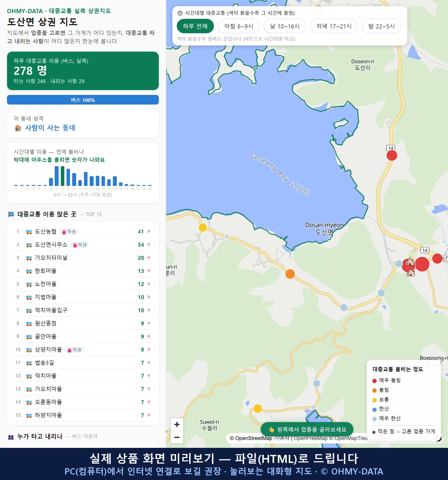Viewport: 448px width, 480px height.
Task: Select the 하루 전체 time filter
Action: point(195,26)
